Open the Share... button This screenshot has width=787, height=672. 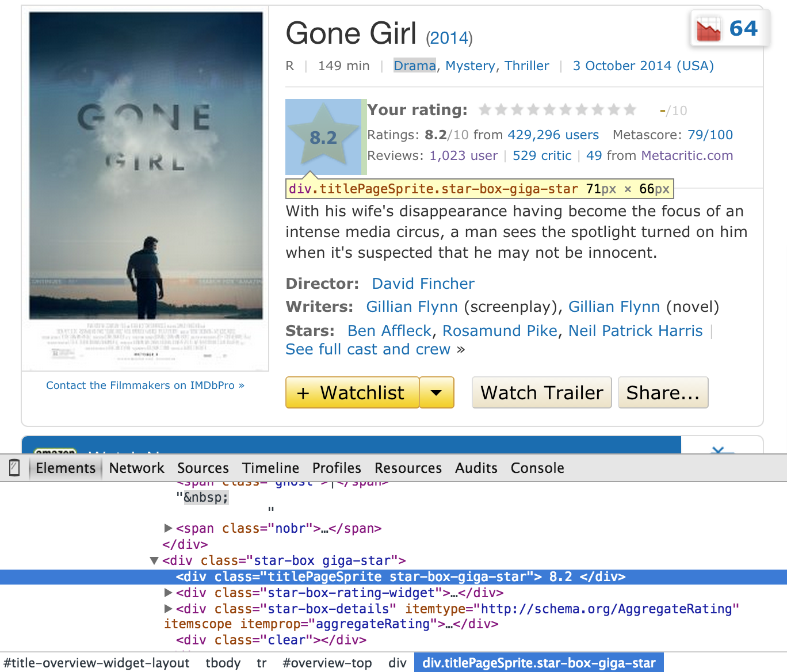(663, 393)
